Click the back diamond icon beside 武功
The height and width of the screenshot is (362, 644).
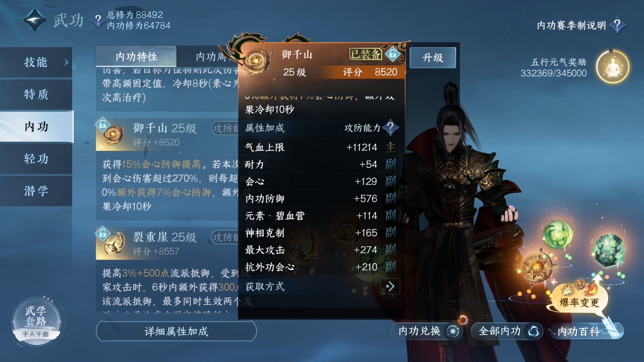[35, 20]
